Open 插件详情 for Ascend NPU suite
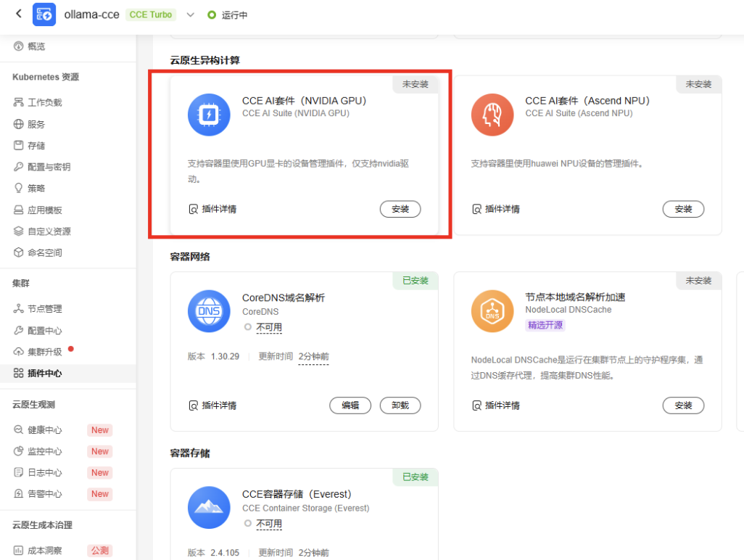This screenshot has height=560, width=744. [x=496, y=210]
